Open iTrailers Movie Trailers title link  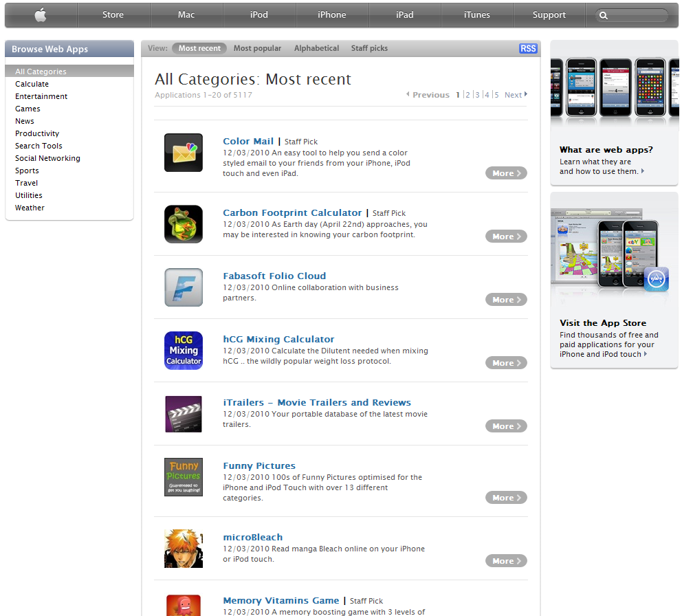[317, 402]
